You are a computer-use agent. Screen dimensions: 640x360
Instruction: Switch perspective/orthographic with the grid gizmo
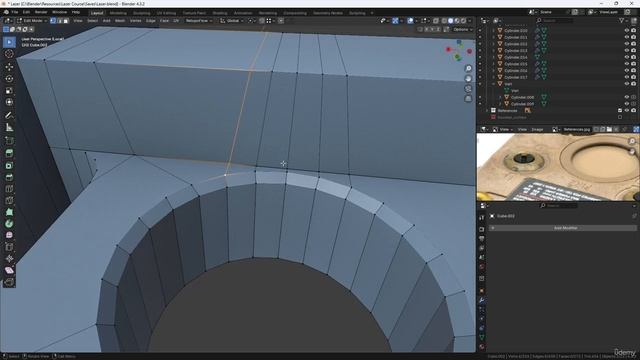pos(468,99)
